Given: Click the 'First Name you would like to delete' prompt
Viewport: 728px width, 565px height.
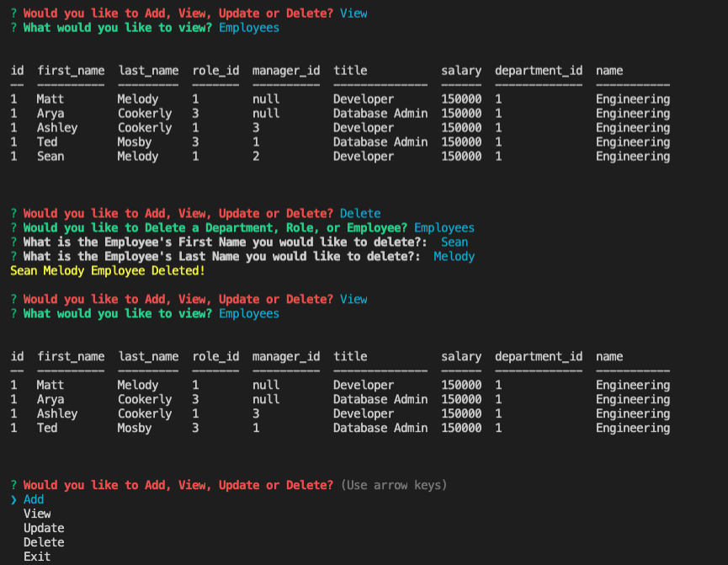Looking at the screenshot, I should click(226, 242).
